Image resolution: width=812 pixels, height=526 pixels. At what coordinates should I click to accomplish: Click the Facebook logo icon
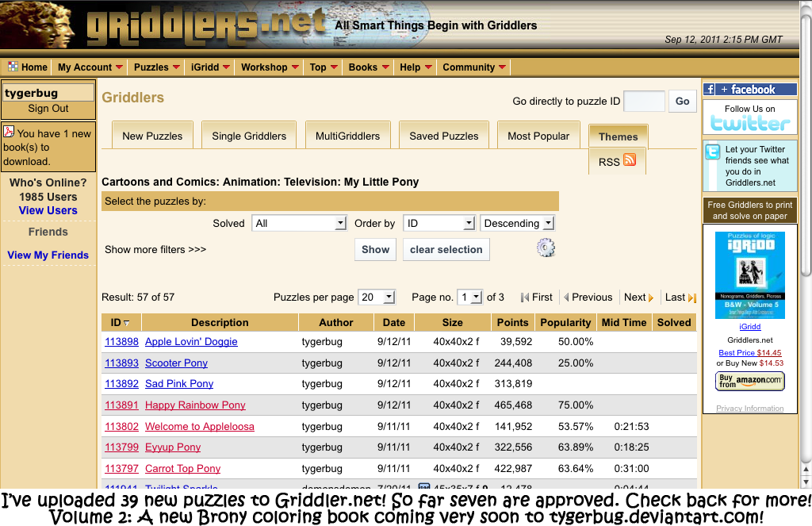[710, 89]
